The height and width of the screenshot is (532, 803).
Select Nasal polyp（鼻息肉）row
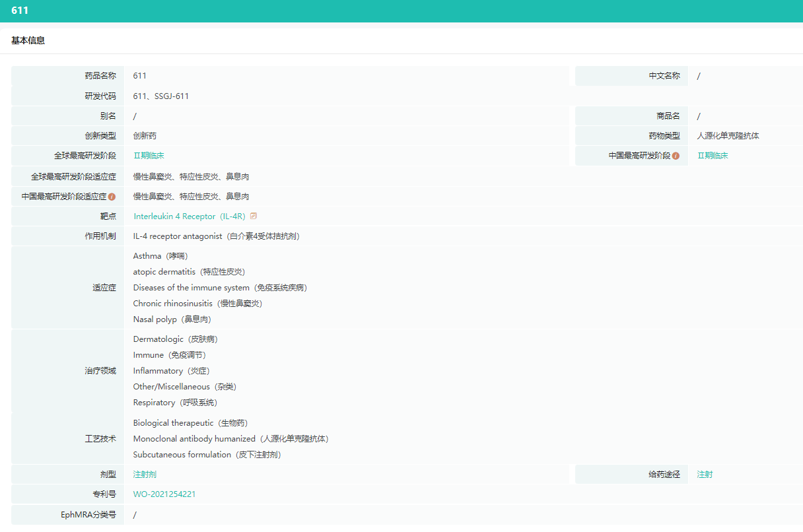[x=172, y=319]
